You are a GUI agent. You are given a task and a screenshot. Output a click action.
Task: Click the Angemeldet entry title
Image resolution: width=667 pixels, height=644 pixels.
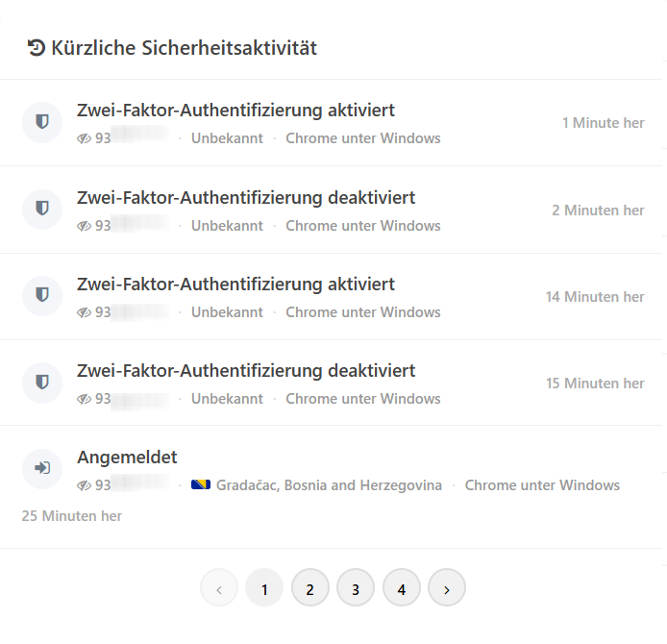pyautogui.click(x=127, y=458)
